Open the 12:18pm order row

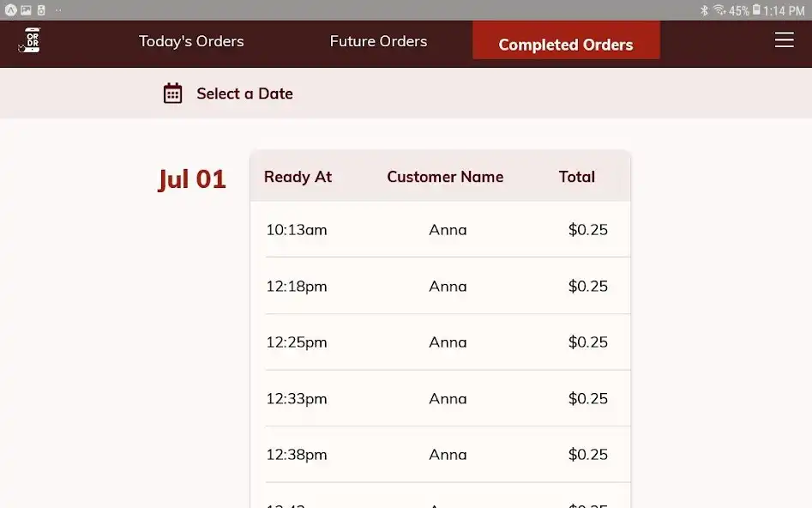[x=446, y=286]
